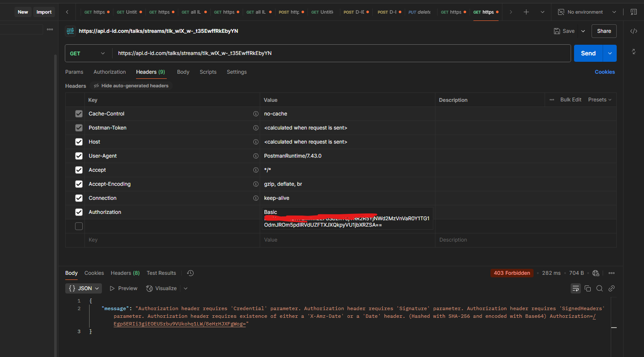View the response Cookies tab
Screen dimensions: 644x357
point(94,273)
